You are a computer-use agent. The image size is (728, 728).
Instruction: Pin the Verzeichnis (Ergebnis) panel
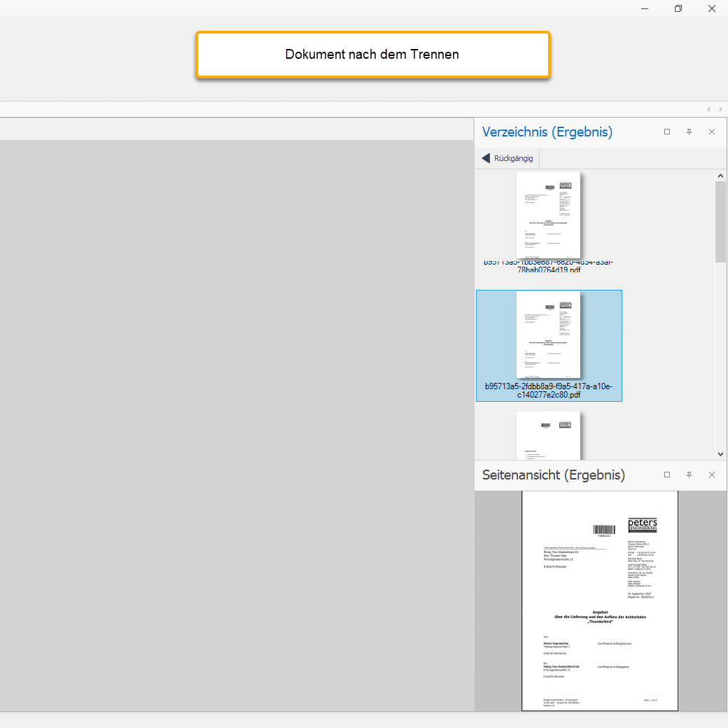coord(689,132)
